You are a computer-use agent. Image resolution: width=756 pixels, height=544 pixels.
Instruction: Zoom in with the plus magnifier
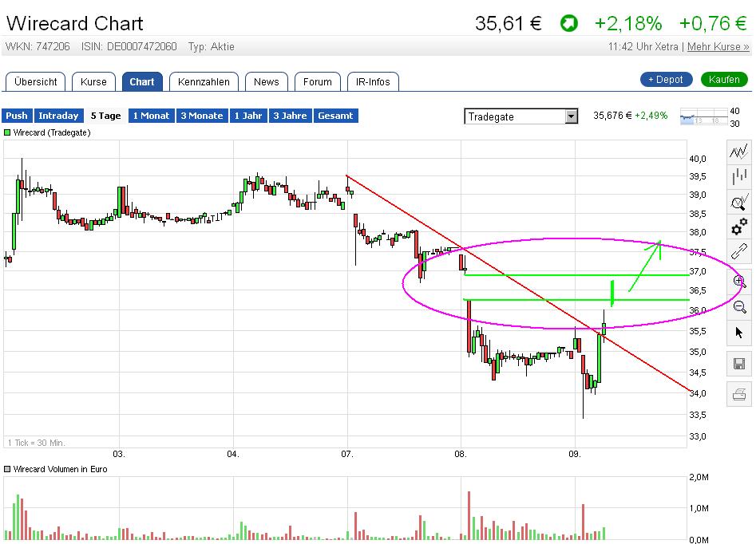click(739, 281)
